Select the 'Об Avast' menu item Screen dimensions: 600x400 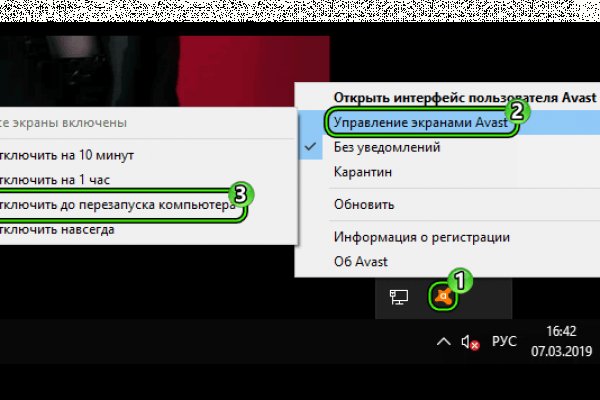(360, 262)
